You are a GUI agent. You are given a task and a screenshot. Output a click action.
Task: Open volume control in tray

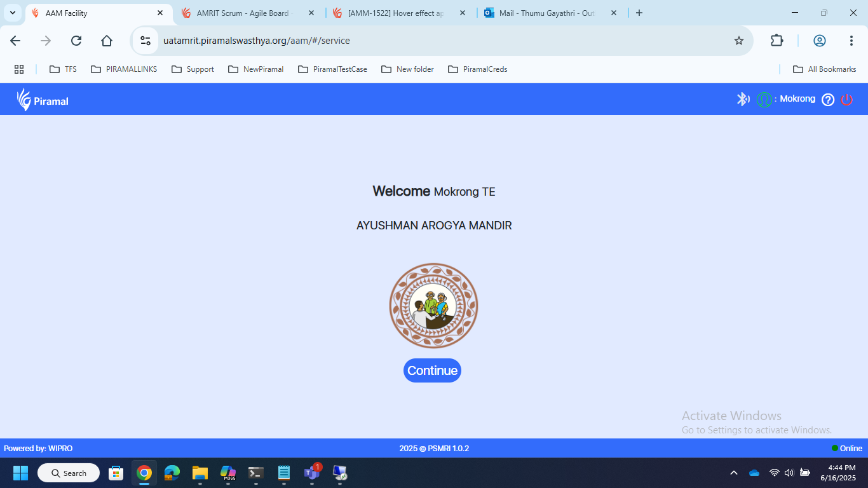pos(789,473)
